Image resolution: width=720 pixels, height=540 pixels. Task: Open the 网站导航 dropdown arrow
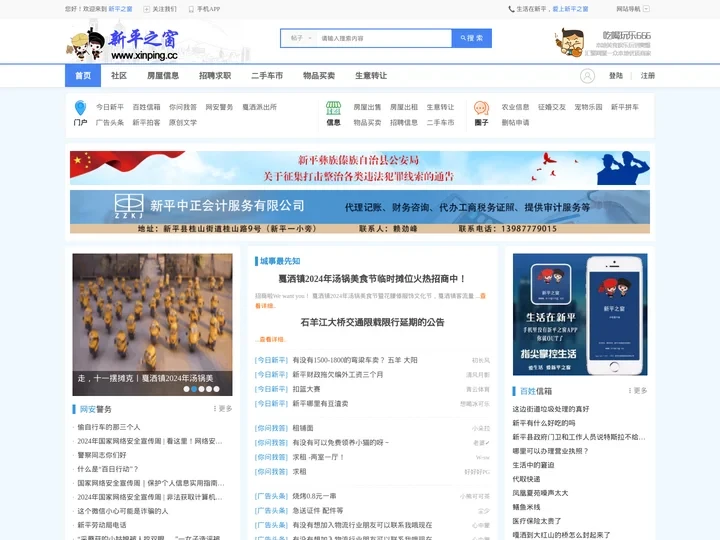coord(647,9)
